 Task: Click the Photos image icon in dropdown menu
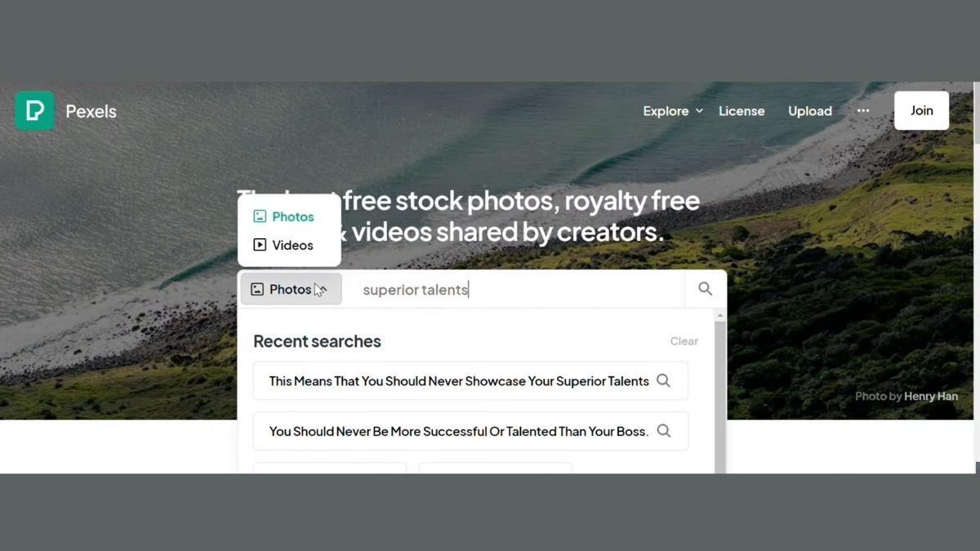tap(260, 216)
